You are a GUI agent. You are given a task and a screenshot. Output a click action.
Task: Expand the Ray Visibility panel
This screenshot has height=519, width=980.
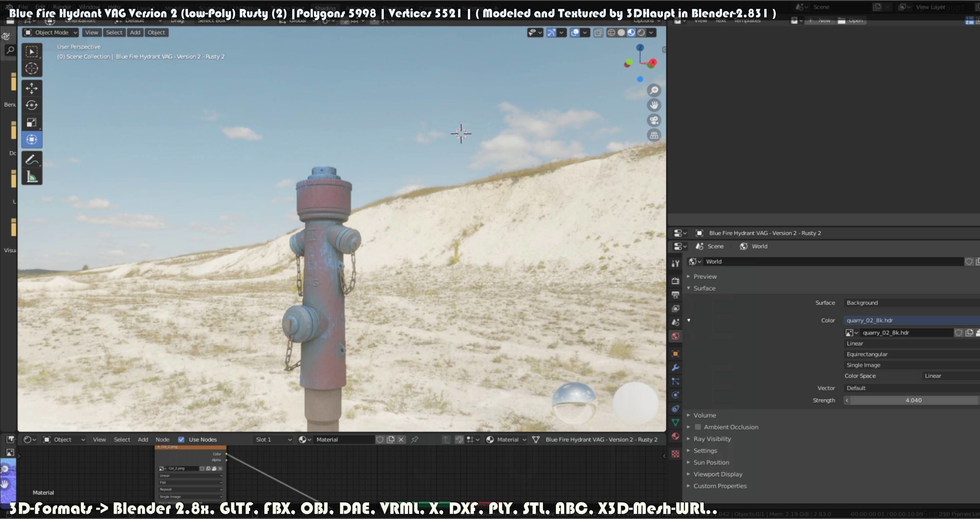(712, 439)
